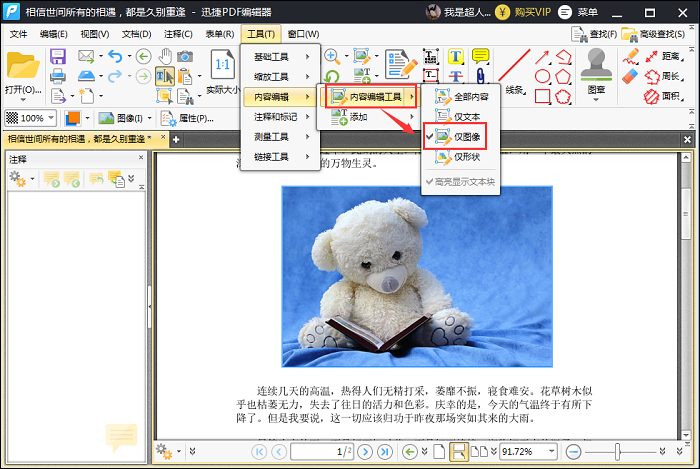Expand the Comment and Markup submenu

point(280,117)
